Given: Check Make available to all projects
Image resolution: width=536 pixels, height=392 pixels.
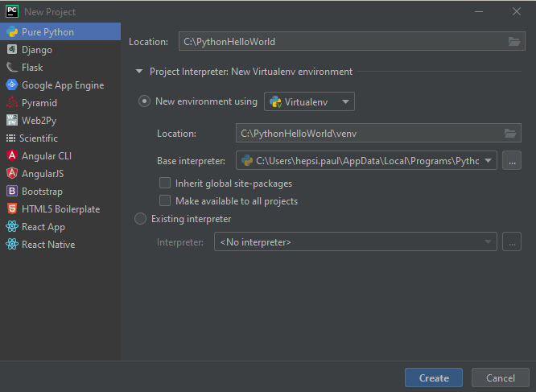Looking at the screenshot, I should point(165,201).
